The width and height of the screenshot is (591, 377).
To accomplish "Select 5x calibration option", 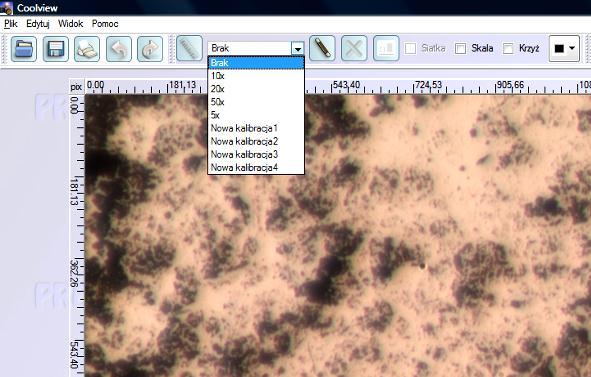I will tap(256, 115).
